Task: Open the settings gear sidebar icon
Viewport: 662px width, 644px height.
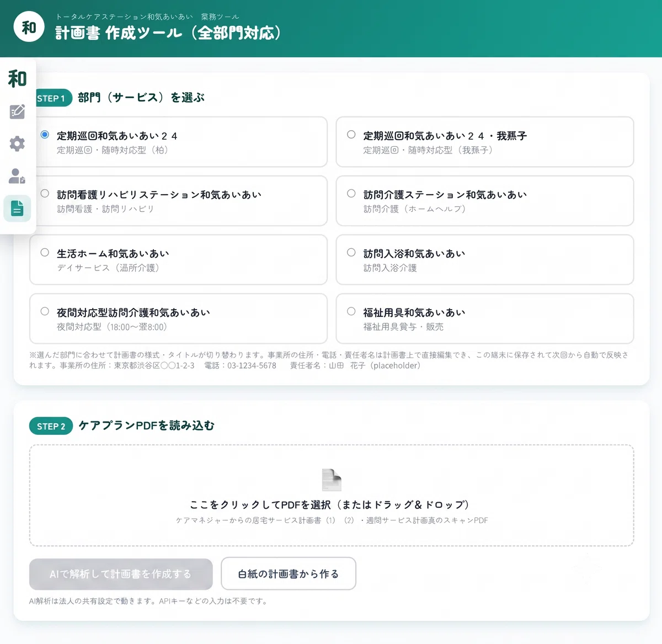Action: [x=17, y=143]
